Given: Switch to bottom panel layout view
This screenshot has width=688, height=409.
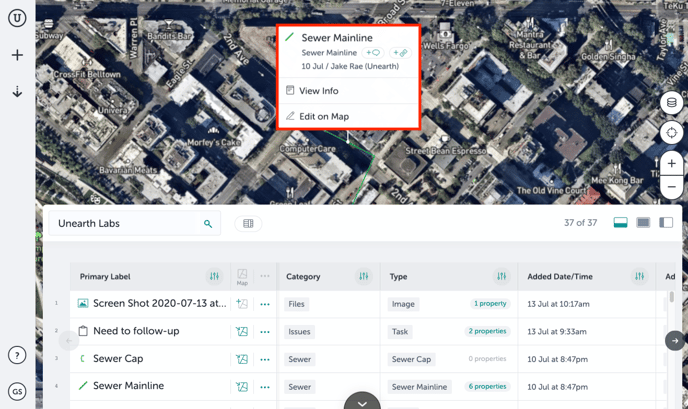Looking at the screenshot, I should point(620,222).
